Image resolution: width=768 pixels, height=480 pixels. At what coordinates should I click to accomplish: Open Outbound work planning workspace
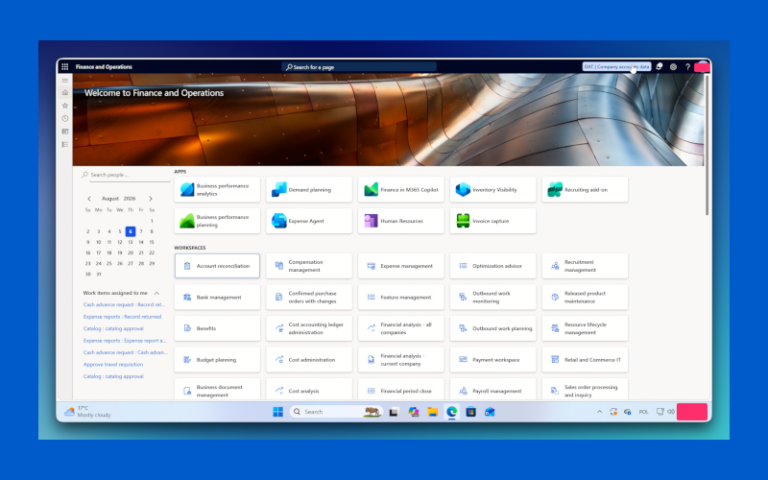tap(493, 329)
